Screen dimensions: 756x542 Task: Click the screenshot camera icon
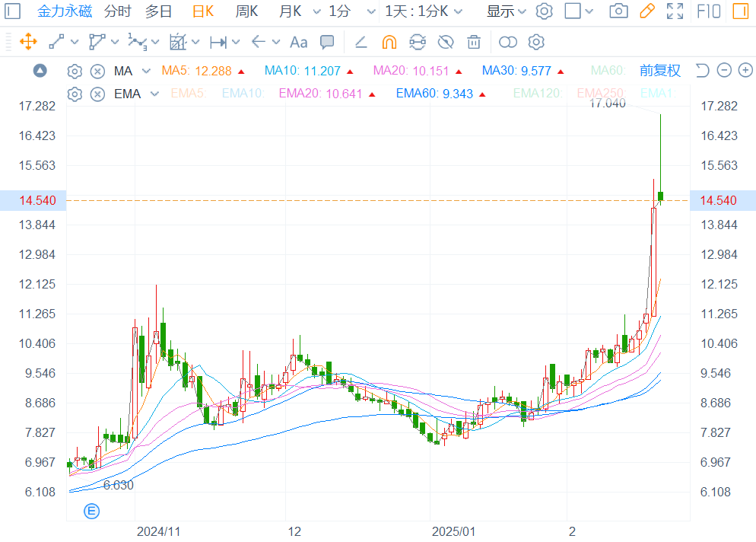620,11
